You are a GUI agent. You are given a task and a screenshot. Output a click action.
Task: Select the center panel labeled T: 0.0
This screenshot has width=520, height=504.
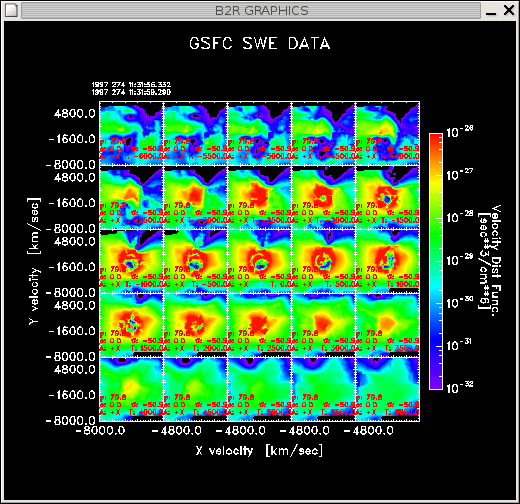pos(259,261)
